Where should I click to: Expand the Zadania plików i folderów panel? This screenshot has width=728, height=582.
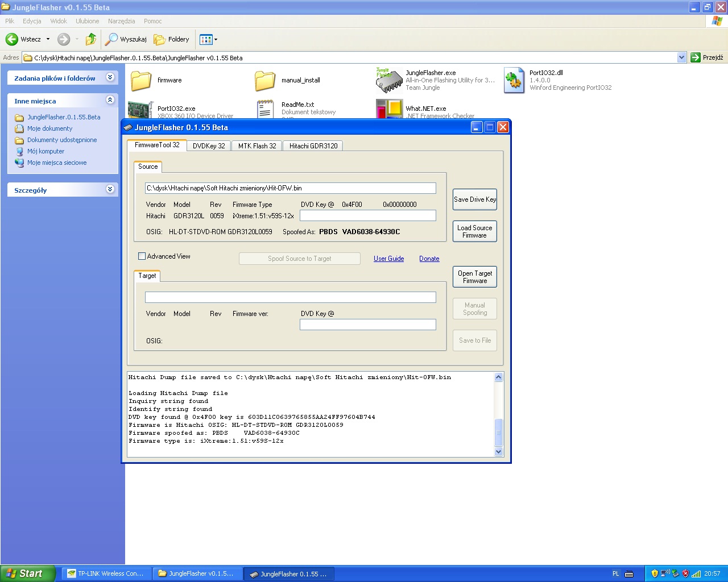click(110, 77)
